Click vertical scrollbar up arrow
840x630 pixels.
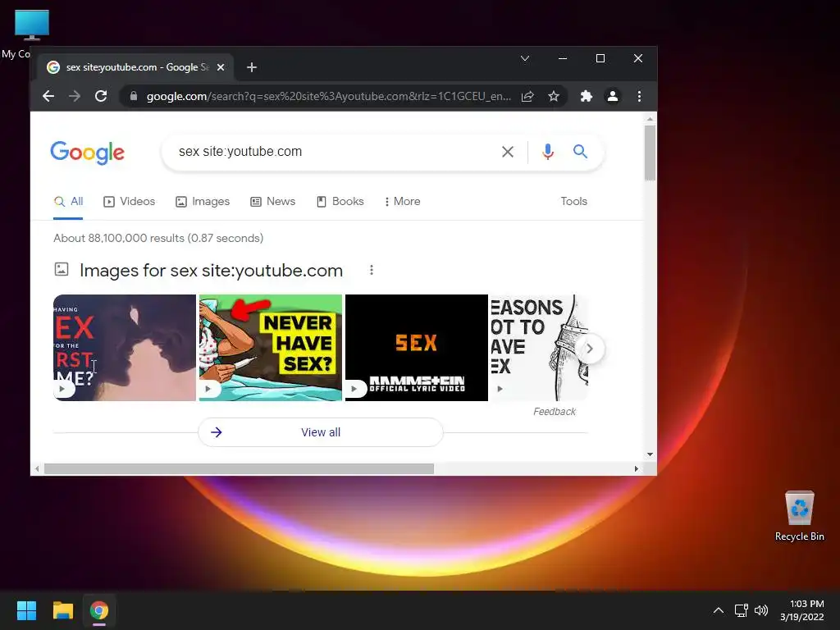(x=650, y=119)
